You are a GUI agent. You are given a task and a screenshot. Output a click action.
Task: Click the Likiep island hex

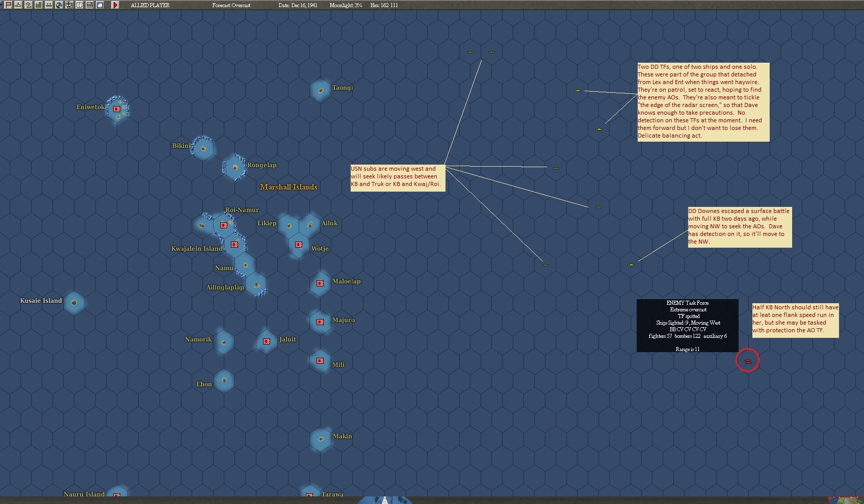(289, 226)
